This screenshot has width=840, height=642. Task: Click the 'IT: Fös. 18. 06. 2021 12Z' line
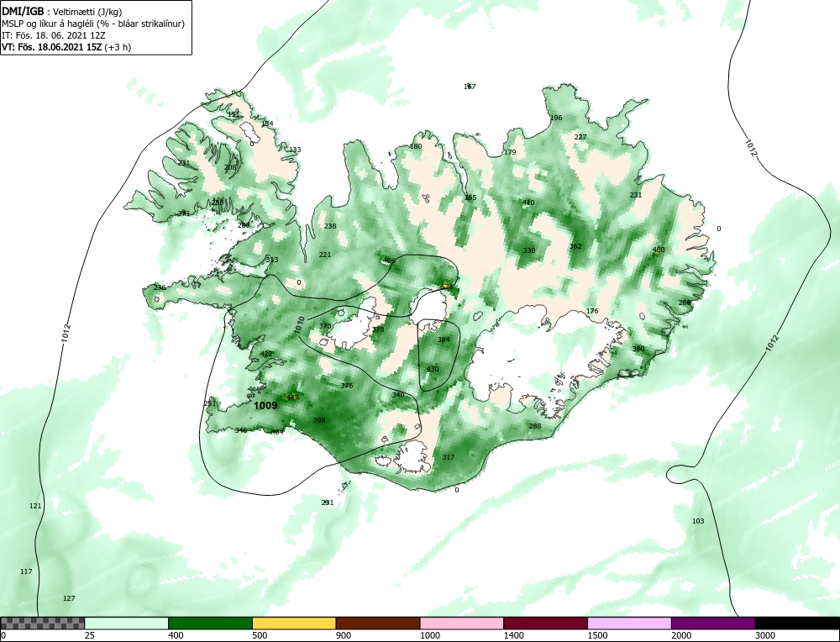[x=54, y=35]
